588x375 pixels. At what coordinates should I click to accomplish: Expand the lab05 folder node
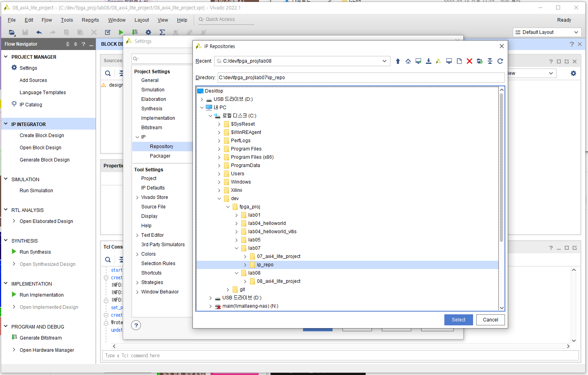tap(237, 240)
